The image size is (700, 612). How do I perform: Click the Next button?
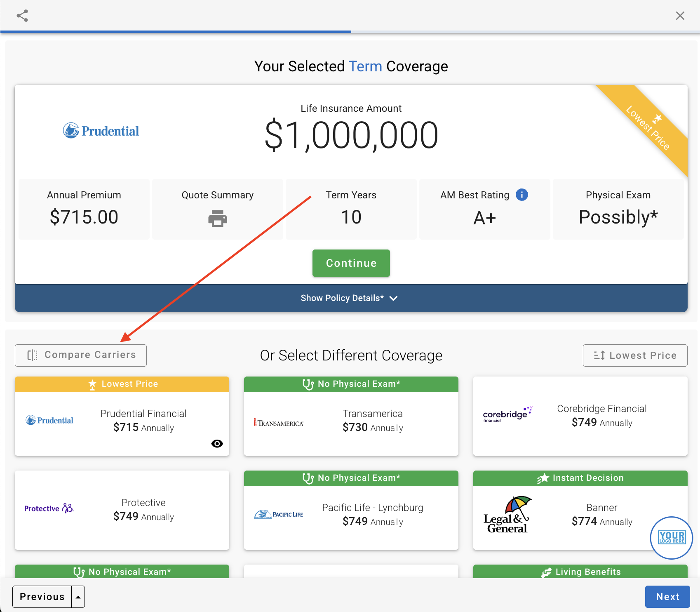pos(667,597)
